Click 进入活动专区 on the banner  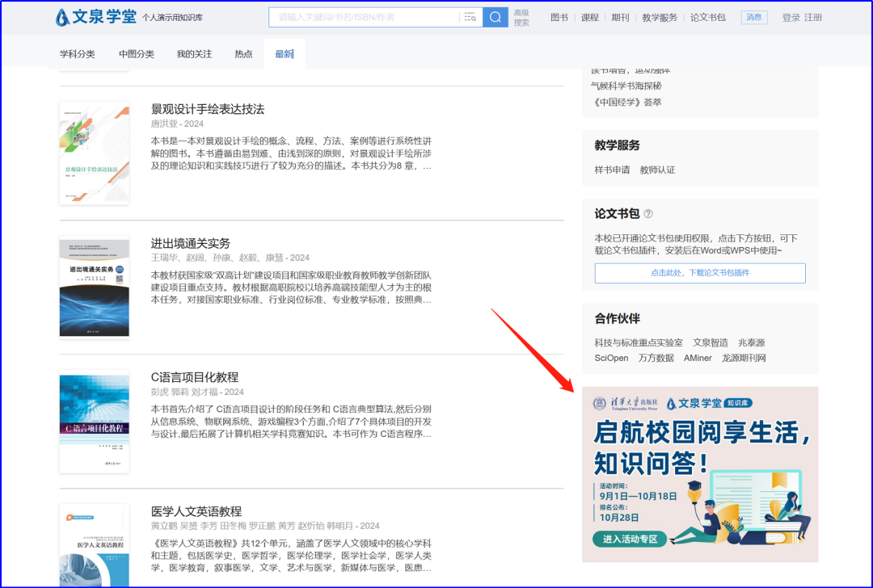pos(630,539)
